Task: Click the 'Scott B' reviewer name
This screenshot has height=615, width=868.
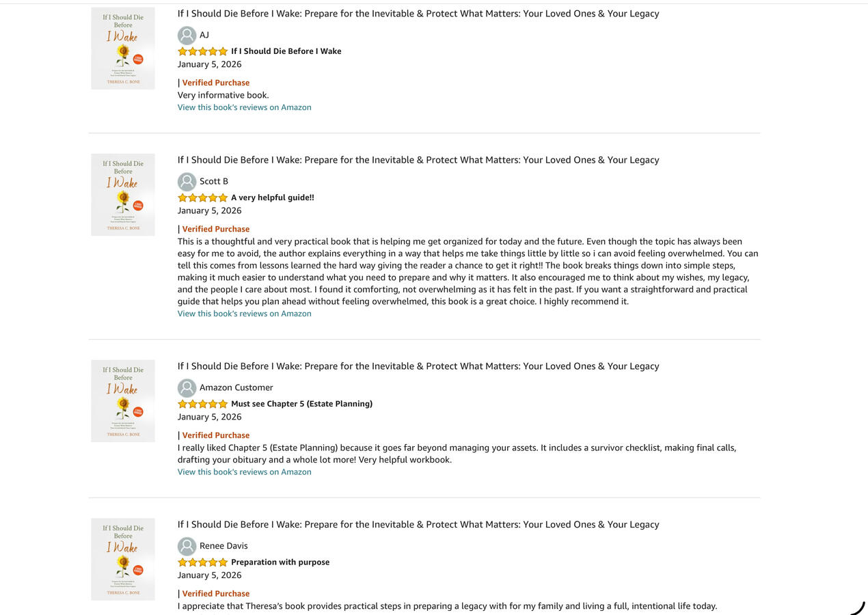Action: [214, 181]
